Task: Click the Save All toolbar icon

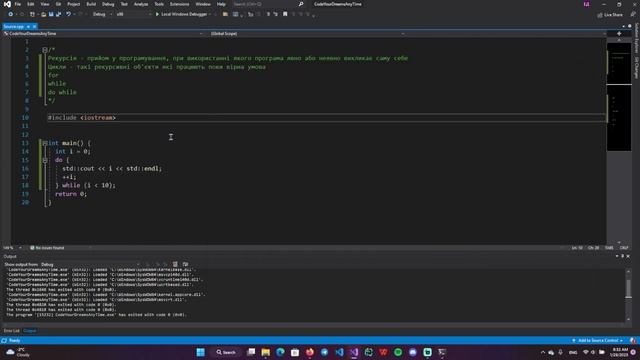Action: [58, 14]
